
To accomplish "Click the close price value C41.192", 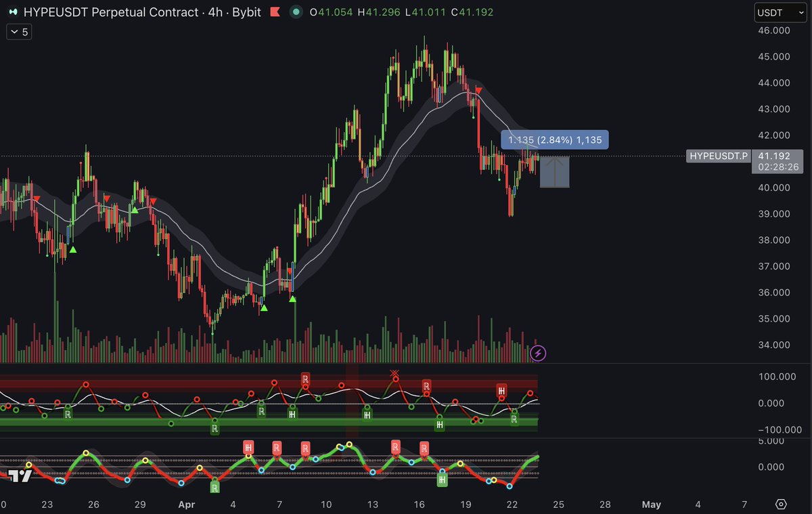I will point(471,12).
